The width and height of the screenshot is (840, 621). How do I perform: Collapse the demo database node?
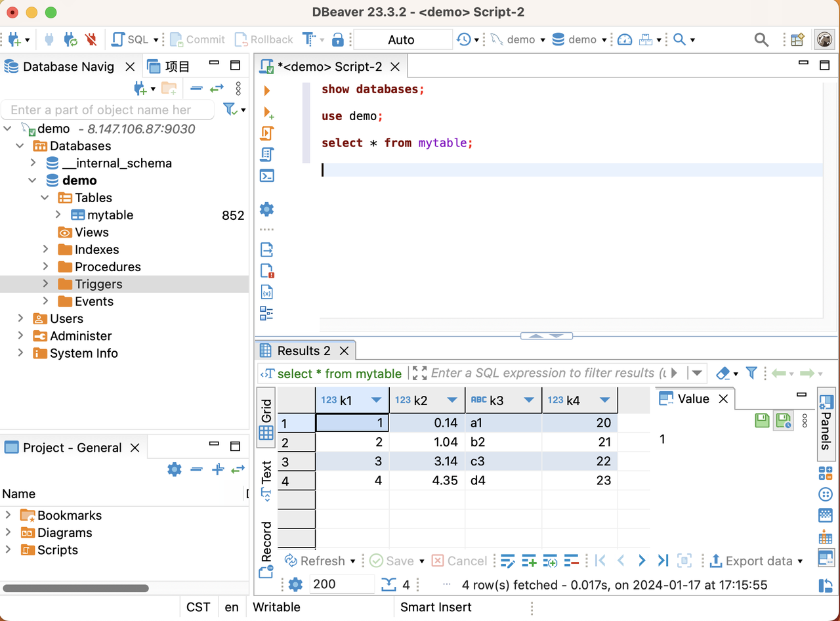32,180
